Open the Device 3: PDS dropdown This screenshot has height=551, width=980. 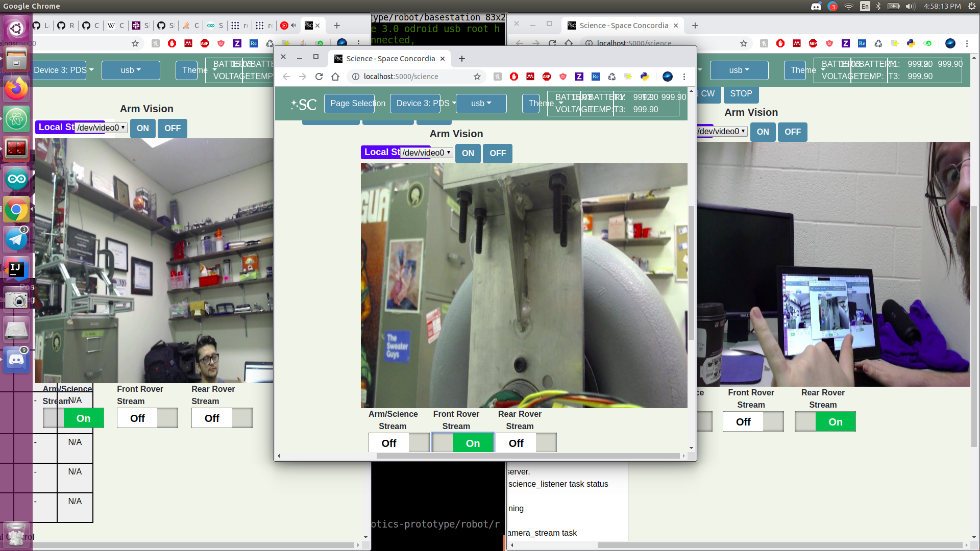(415, 103)
